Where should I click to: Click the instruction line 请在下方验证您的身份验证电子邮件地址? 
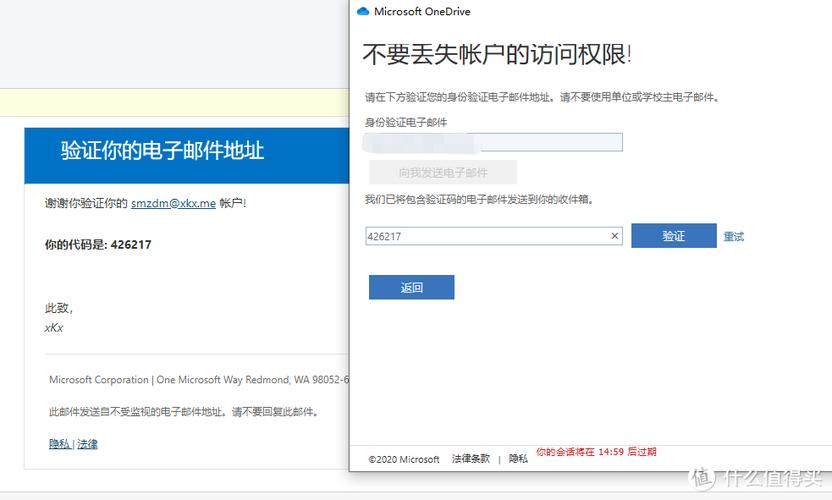[x=542, y=97]
